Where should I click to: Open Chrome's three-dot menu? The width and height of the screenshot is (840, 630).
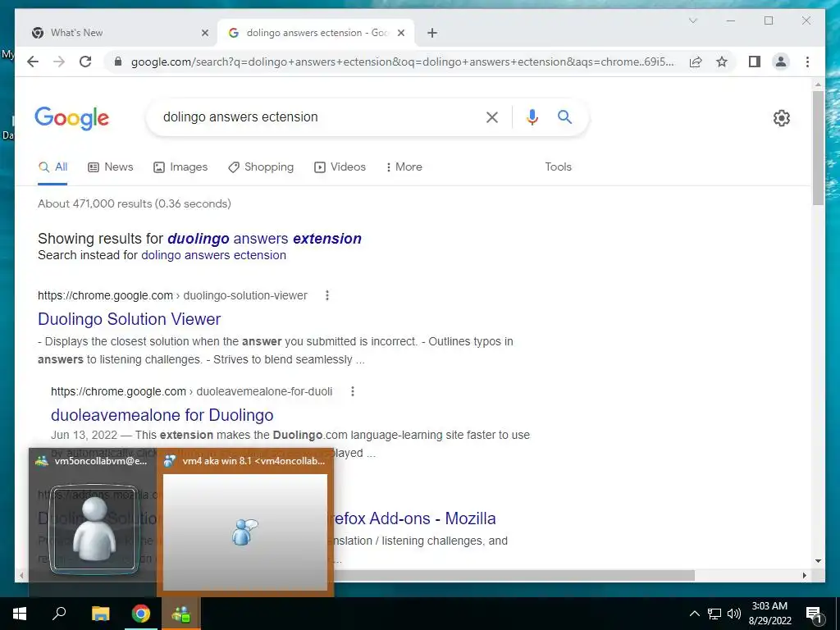click(807, 62)
